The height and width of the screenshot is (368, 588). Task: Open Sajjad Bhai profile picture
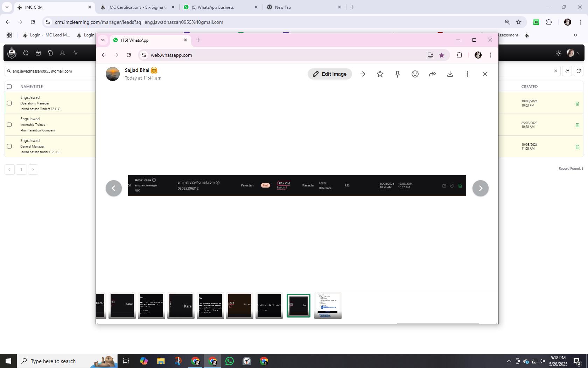coord(113,74)
